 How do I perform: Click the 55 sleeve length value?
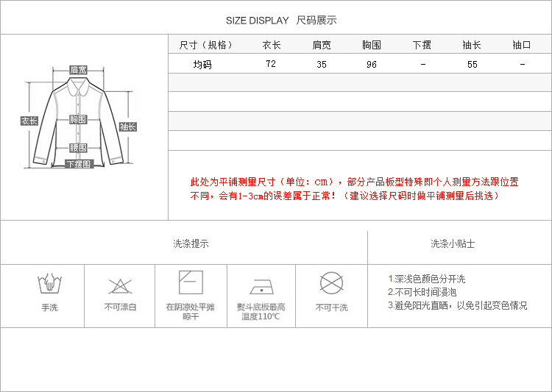point(472,65)
